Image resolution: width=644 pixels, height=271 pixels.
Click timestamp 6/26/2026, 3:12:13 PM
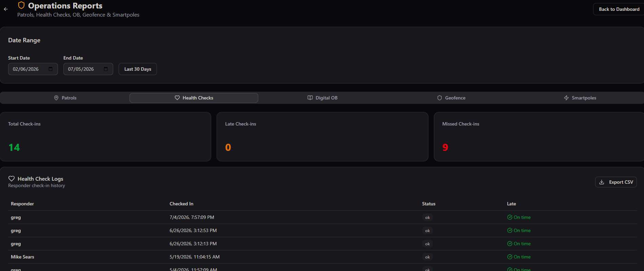point(193,244)
